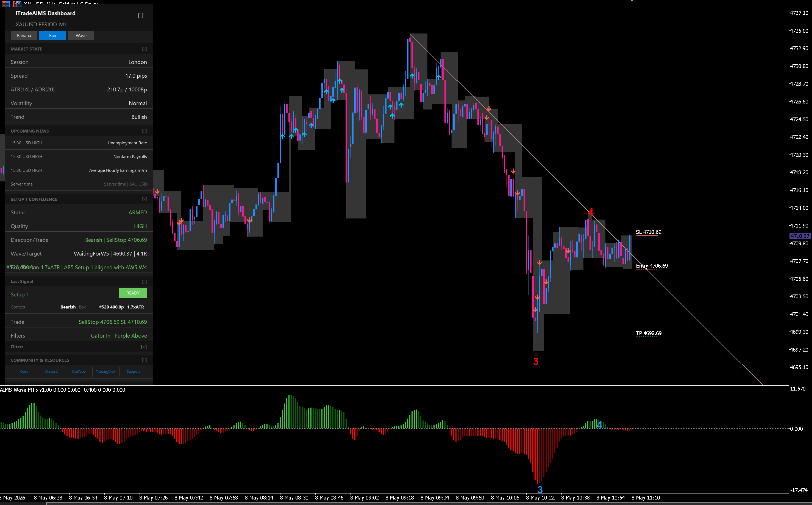Click the Average Hourly Earnings m/m row
This screenshot has height=505, width=812.
[x=79, y=170]
